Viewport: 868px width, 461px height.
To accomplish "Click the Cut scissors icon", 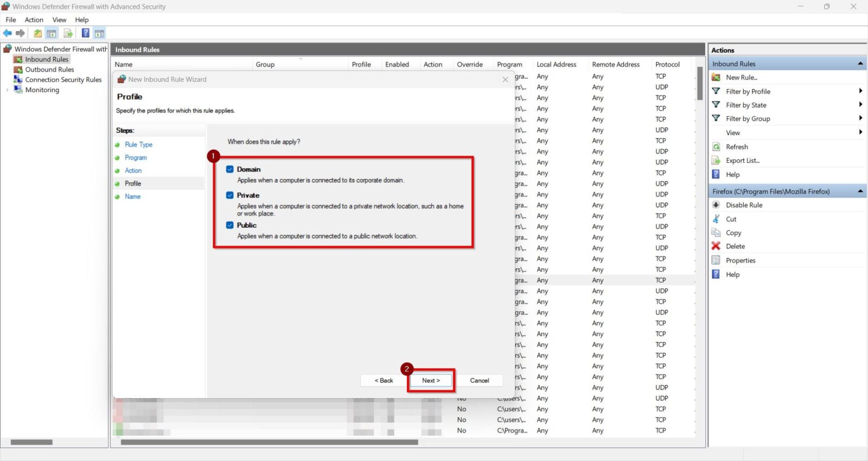I will tap(716, 219).
